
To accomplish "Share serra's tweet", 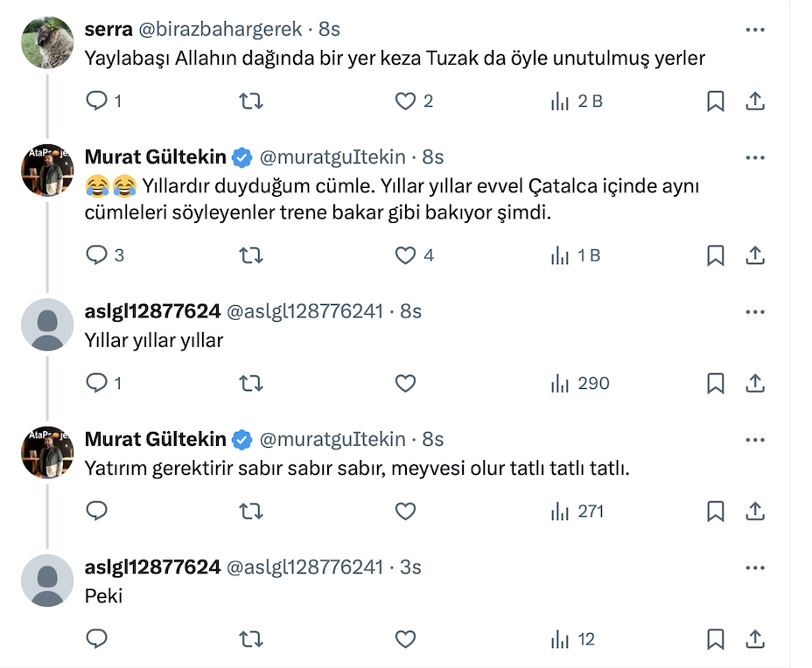I will 754,101.
